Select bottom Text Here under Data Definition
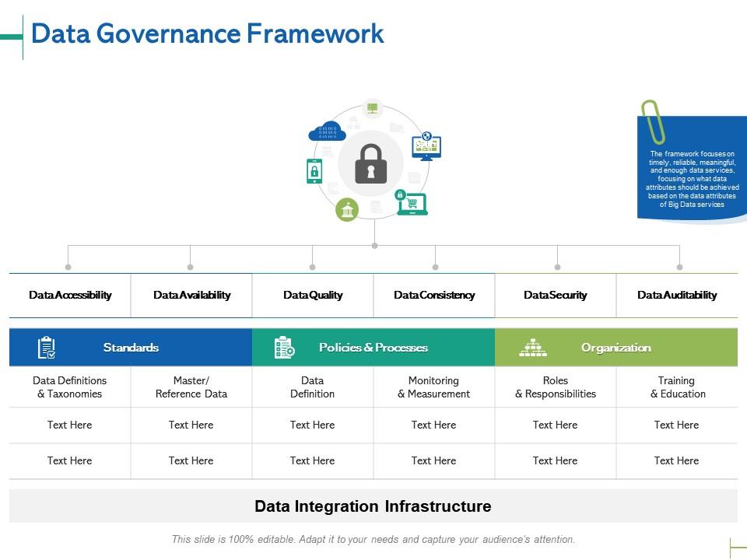 click(x=313, y=460)
